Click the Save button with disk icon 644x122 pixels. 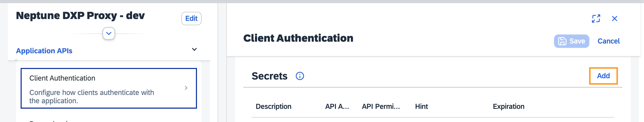click(x=571, y=41)
